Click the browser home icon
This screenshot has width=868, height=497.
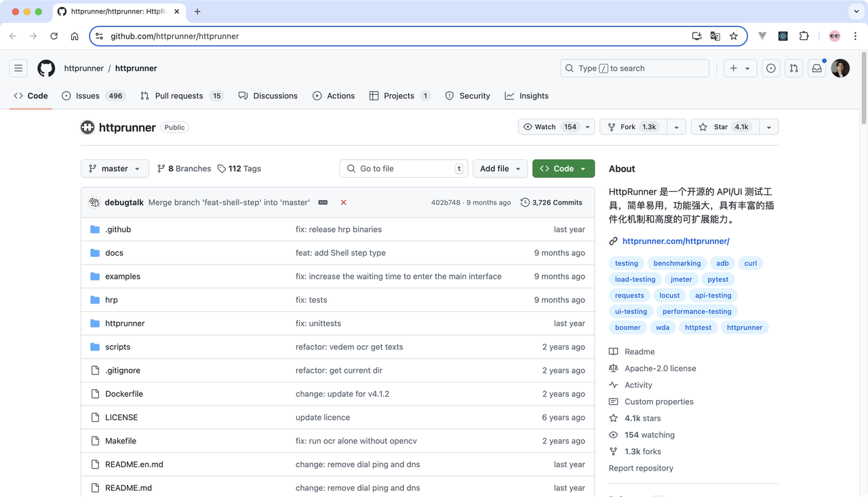point(75,36)
